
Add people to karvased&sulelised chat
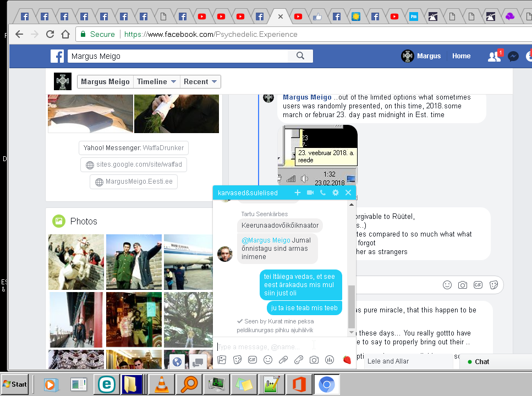coord(297,193)
